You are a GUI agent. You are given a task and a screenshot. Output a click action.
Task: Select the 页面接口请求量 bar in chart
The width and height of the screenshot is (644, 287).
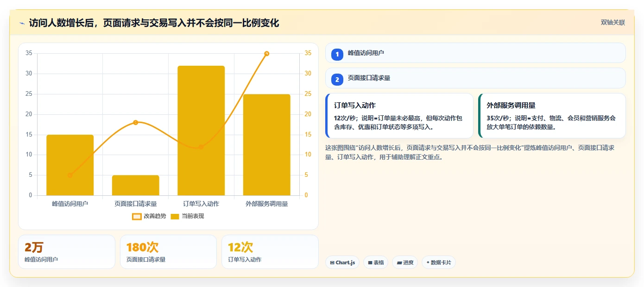136,185
